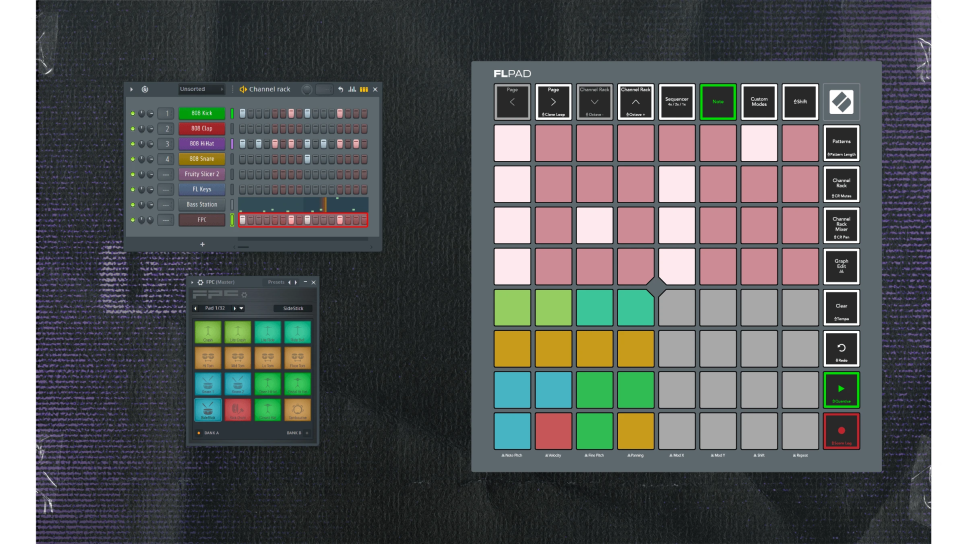Trigger the Tambourine pad in FPC
Image resolution: width=966 pixels, height=544 pixels.
[298, 410]
